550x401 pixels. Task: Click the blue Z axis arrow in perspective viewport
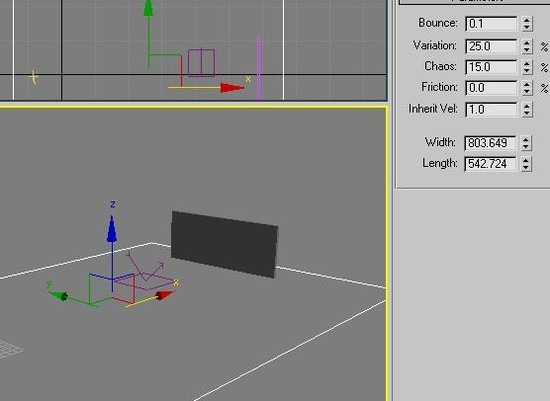(112, 230)
